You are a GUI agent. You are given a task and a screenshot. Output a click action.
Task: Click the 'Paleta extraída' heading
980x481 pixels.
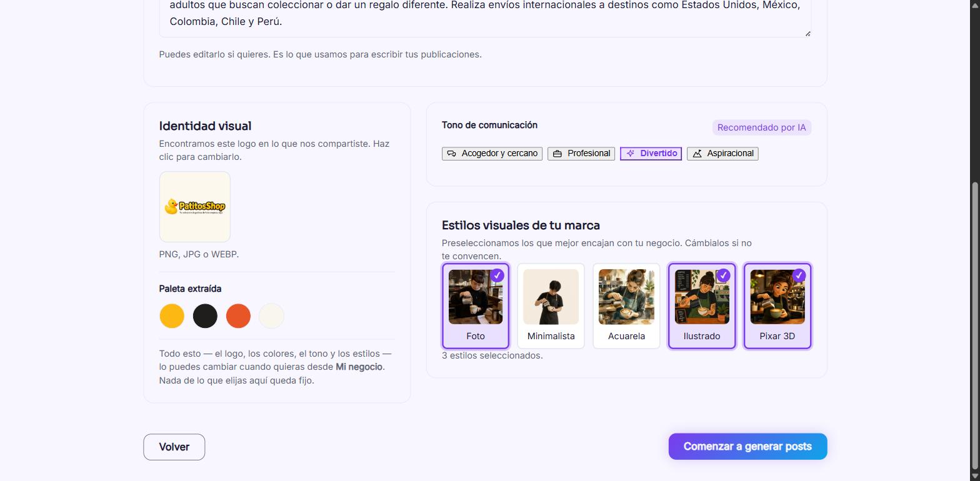pyautogui.click(x=190, y=289)
